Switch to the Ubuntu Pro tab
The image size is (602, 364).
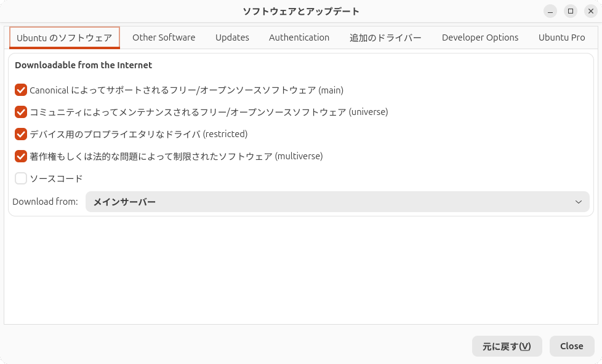point(561,38)
